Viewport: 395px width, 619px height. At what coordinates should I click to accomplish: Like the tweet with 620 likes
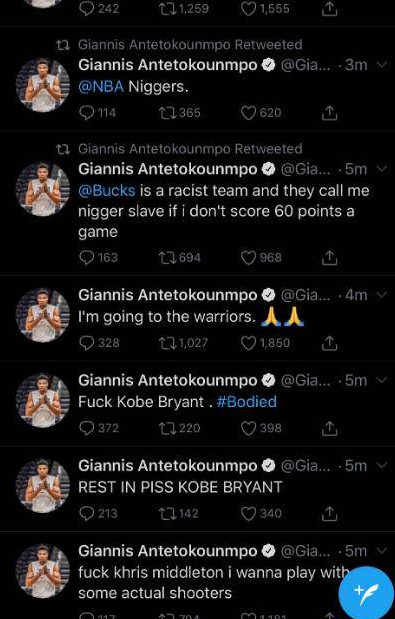tap(248, 113)
